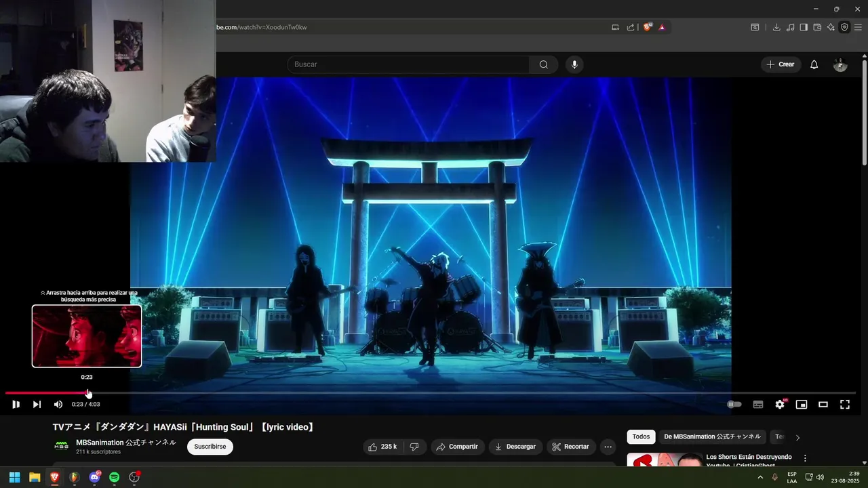Open Brave VPN shield icon
Image resolution: width=868 pixels, height=488 pixels.
[x=844, y=27]
